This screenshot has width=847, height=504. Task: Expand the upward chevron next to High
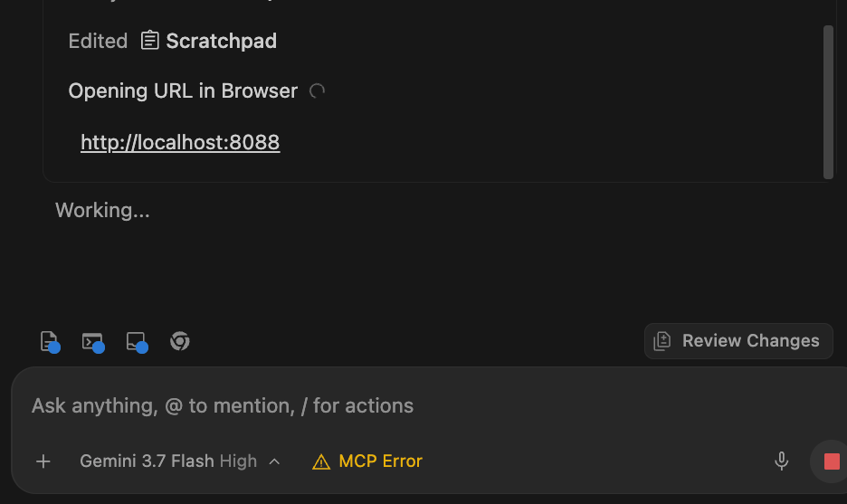tap(274, 461)
